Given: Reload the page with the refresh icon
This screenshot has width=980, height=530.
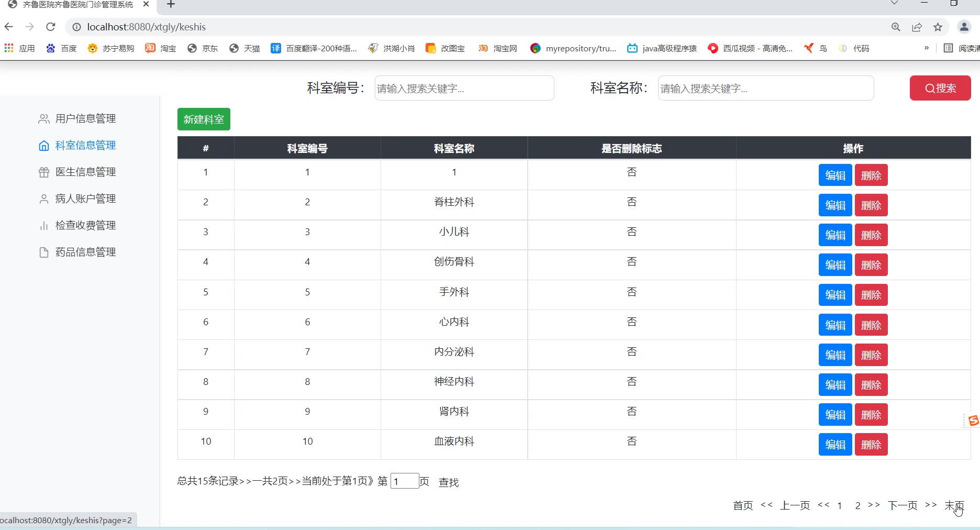Looking at the screenshot, I should point(51,27).
